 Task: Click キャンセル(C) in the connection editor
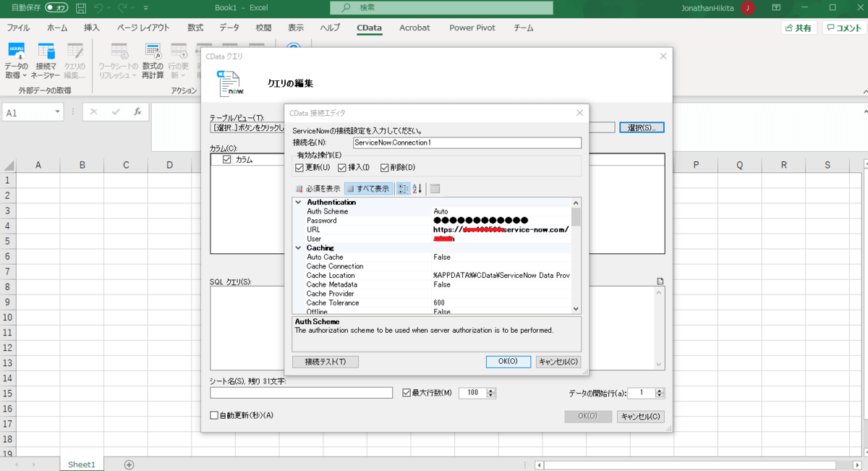[558, 362]
